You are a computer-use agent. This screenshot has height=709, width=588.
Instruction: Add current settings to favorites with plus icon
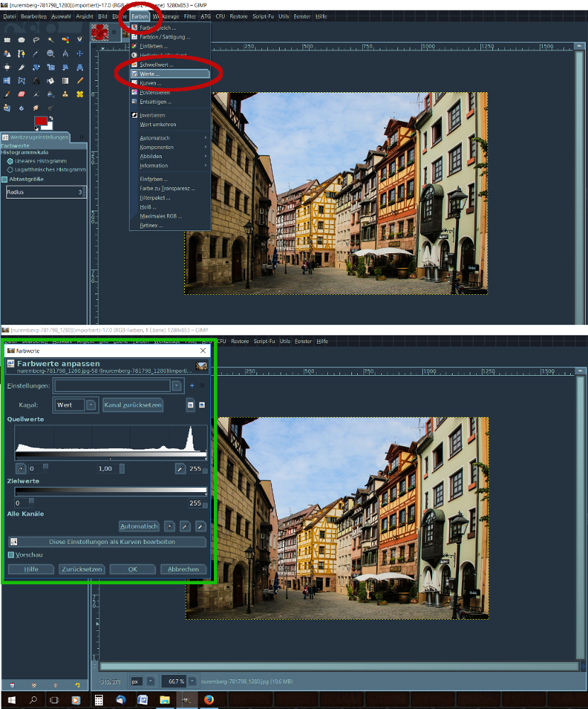click(191, 386)
